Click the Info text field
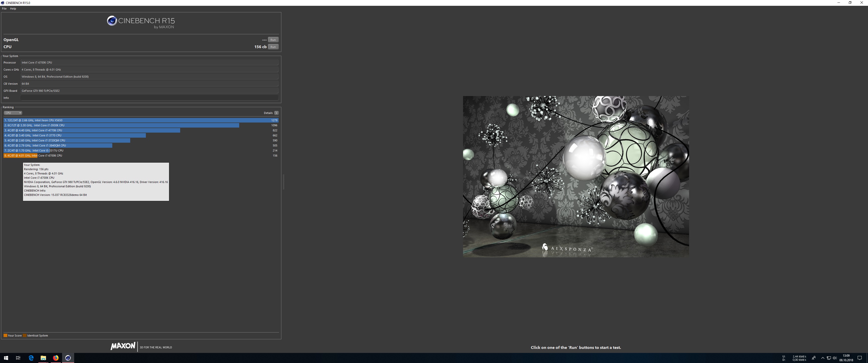 click(x=149, y=98)
